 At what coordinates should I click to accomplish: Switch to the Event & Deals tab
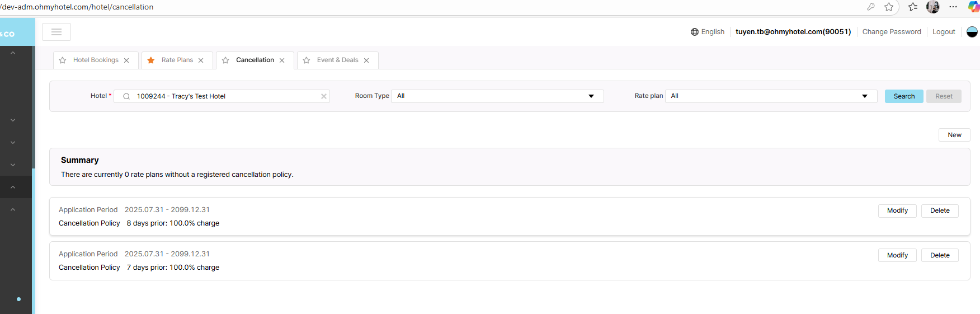point(338,60)
